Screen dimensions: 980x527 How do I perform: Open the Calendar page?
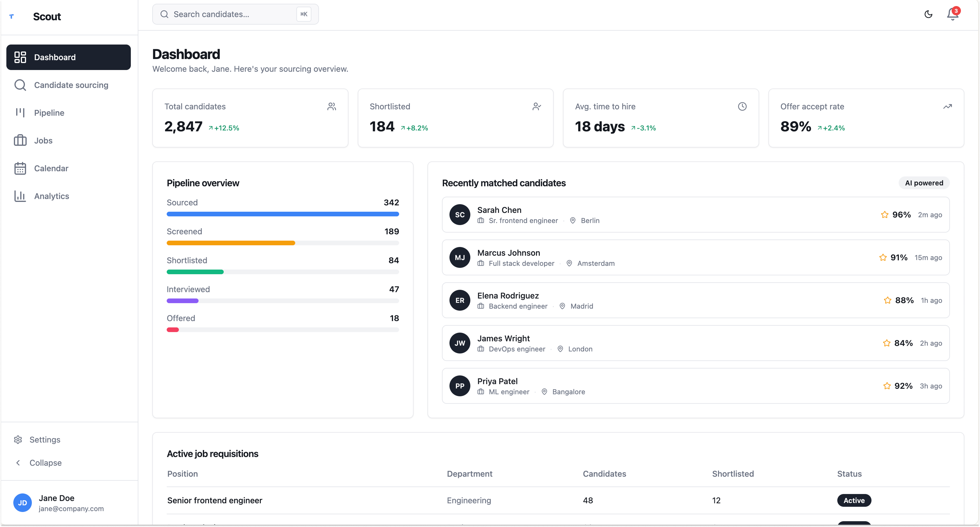51,168
